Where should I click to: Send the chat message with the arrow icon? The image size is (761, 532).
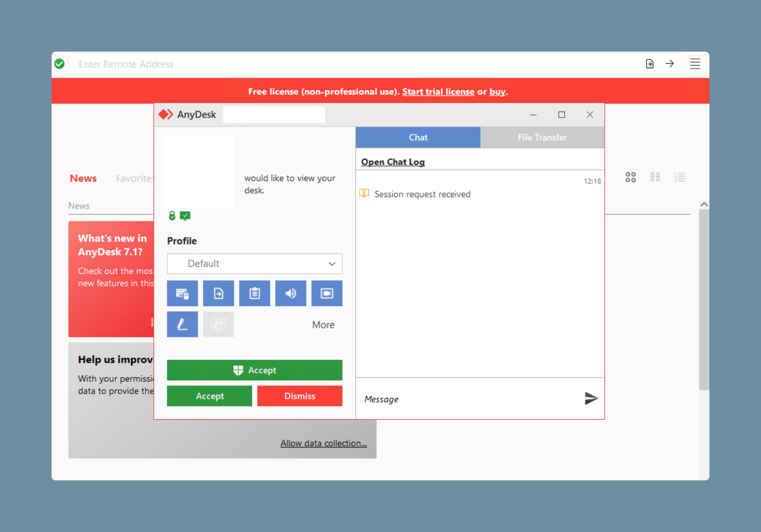591,398
